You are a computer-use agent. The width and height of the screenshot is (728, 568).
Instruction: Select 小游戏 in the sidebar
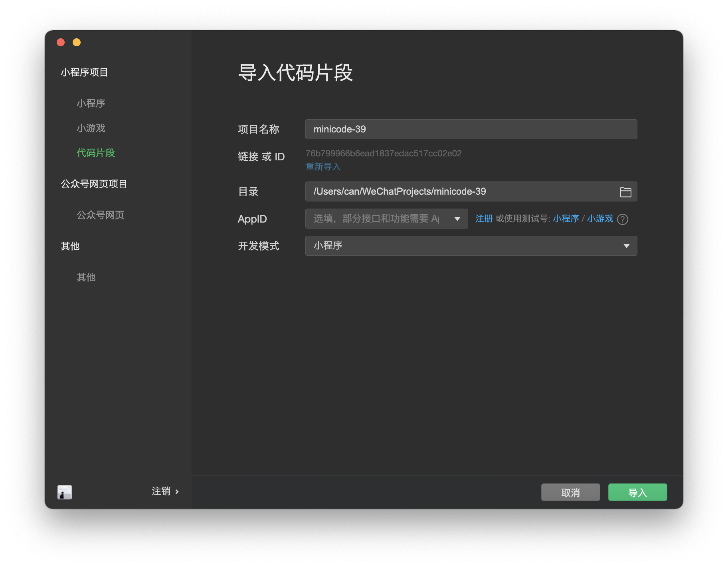(91, 128)
